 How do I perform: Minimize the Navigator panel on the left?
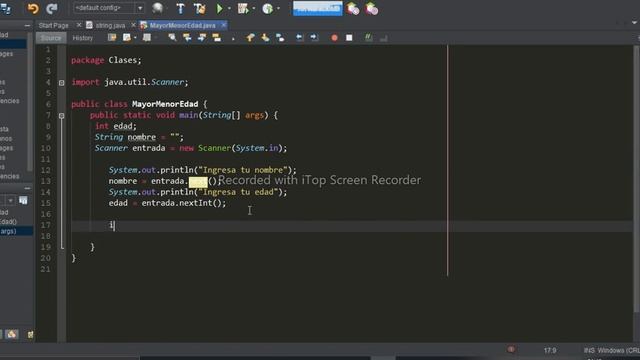(27, 188)
